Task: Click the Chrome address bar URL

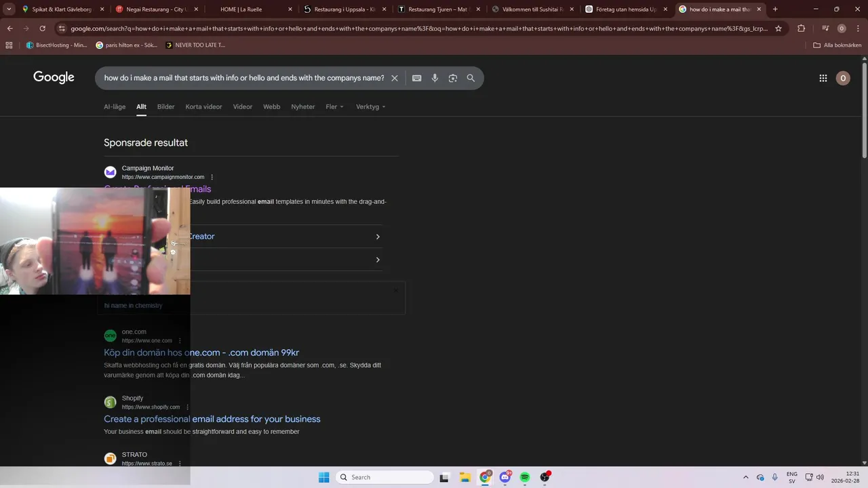Action: (x=419, y=28)
